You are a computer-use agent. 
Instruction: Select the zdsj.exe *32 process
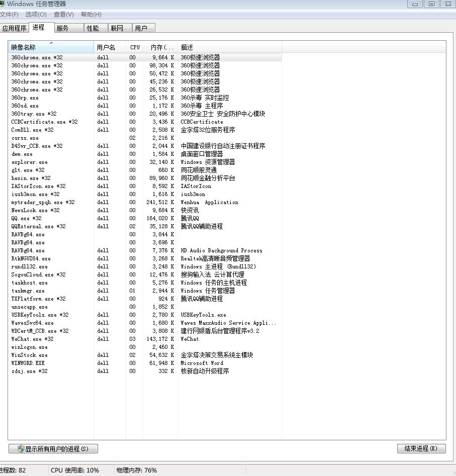(145, 371)
